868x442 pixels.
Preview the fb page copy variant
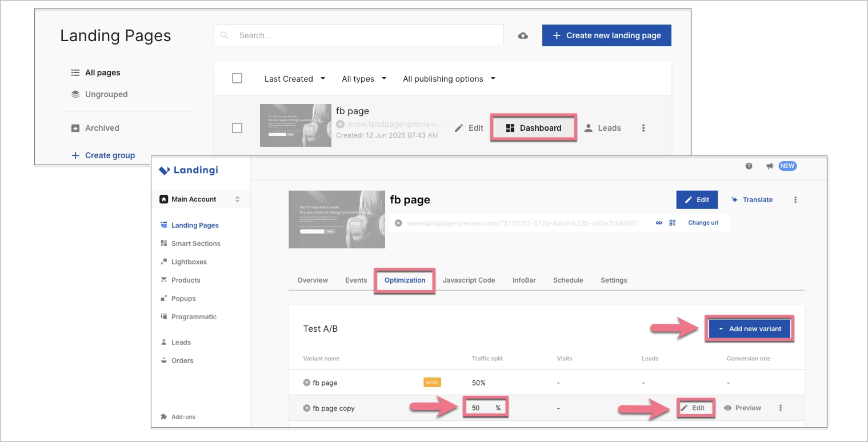742,408
